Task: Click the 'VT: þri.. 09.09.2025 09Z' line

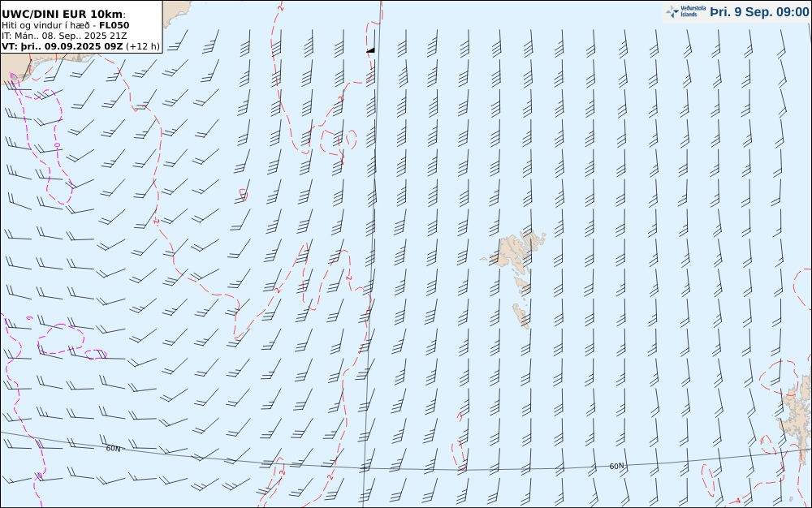Action: (80, 46)
